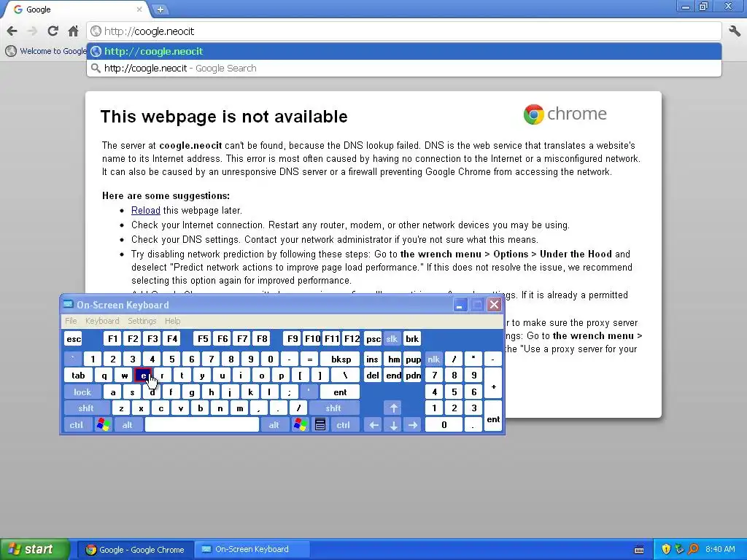The width and height of the screenshot is (747, 560).
Task: Click the spacebar on the keyboard
Action: pyautogui.click(x=202, y=425)
